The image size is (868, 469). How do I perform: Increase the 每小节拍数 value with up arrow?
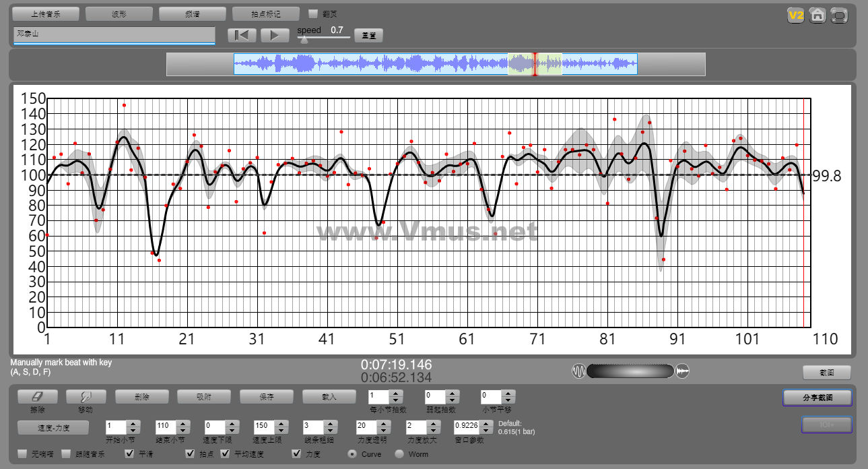pos(396,393)
